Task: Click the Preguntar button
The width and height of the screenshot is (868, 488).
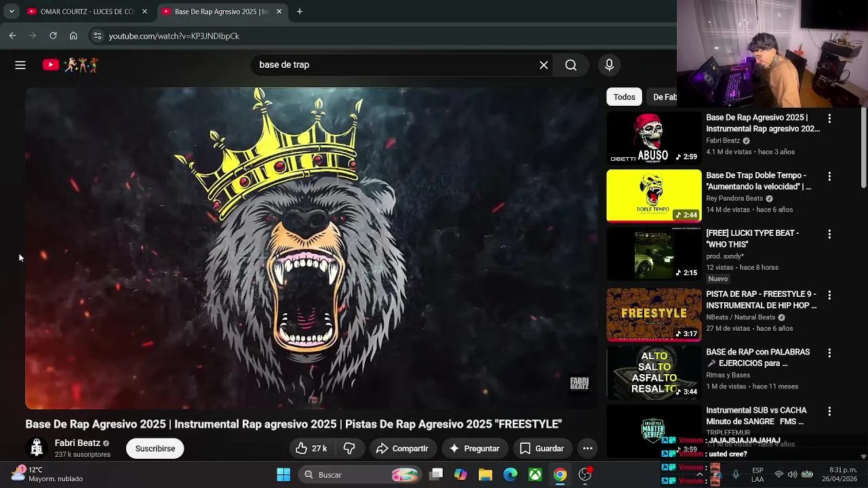Action: tap(474, 448)
